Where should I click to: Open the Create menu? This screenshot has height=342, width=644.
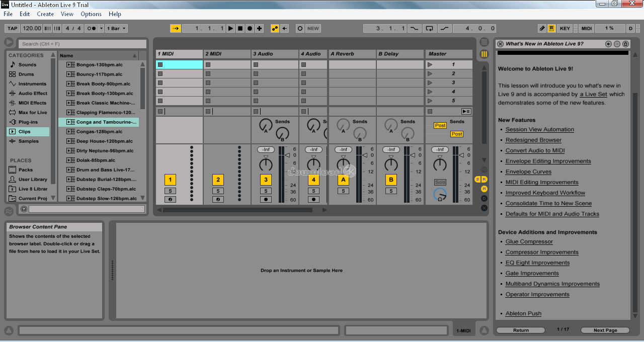(x=45, y=14)
